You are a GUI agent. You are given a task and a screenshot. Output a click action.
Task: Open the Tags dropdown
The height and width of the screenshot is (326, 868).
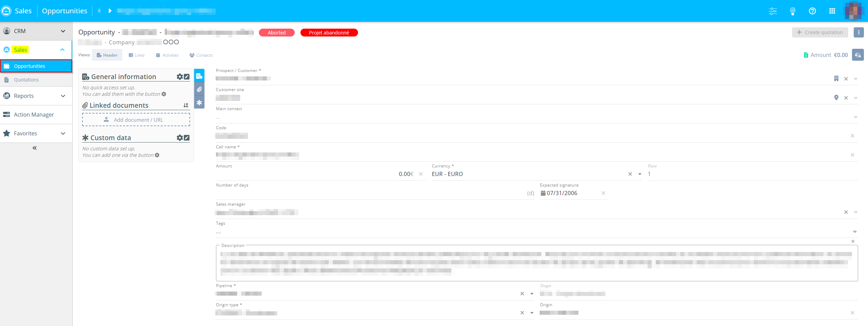click(855, 232)
